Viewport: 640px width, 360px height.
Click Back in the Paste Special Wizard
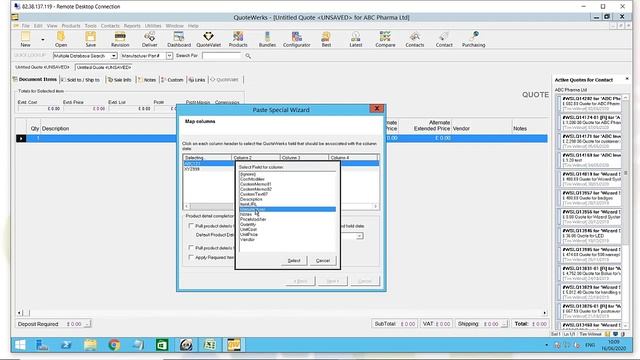pos(300,281)
